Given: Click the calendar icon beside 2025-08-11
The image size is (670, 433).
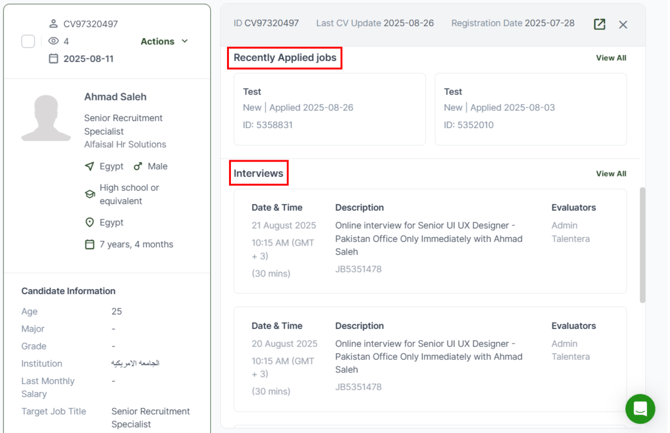Looking at the screenshot, I should click(x=53, y=59).
